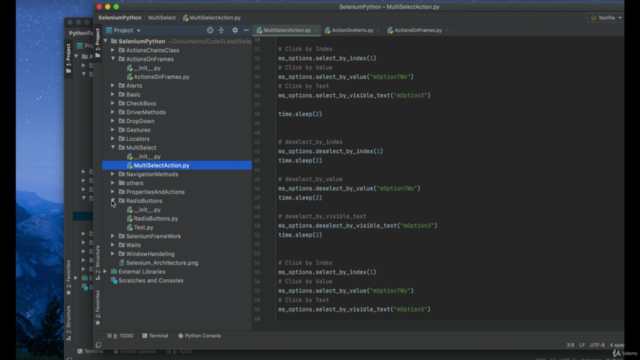
Task: Collapse the MultiSelect folder
Action: [113, 147]
